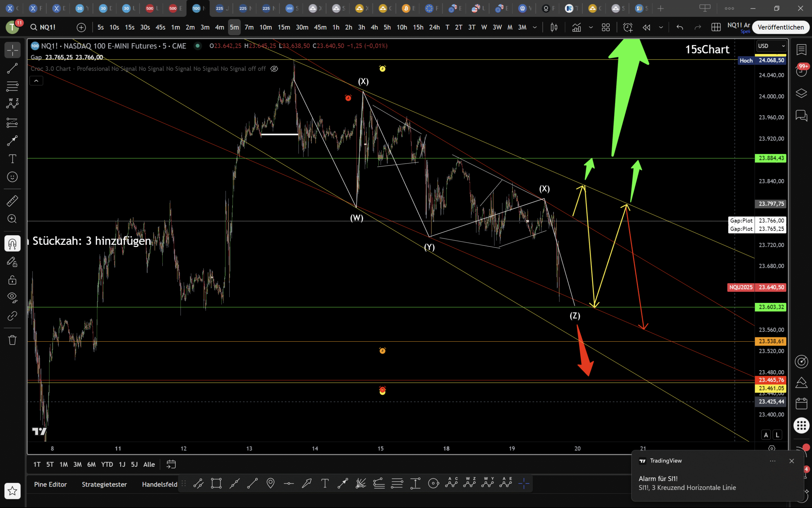The width and height of the screenshot is (812, 508).
Task: Pick the ruler measure tool
Action: (12, 201)
